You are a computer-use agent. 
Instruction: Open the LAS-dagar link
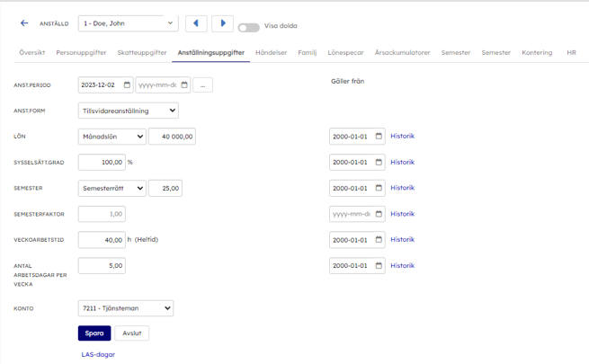[98, 354]
